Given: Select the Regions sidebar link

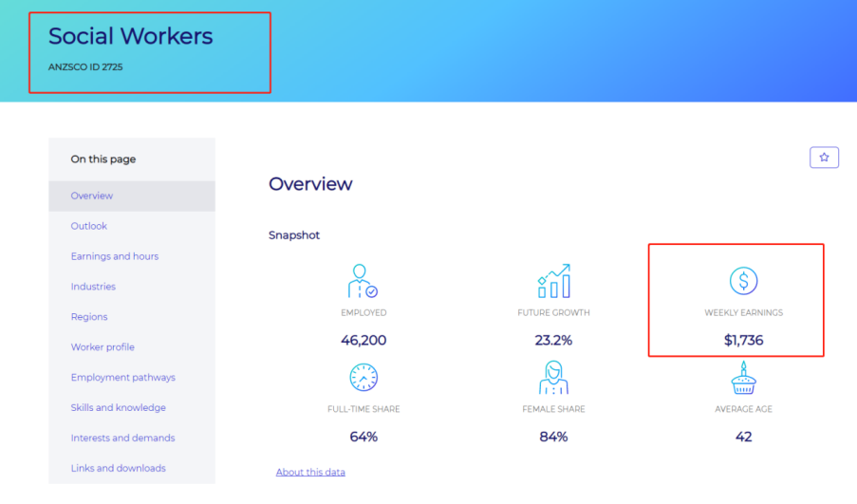Looking at the screenshot, I should point(89,317).
